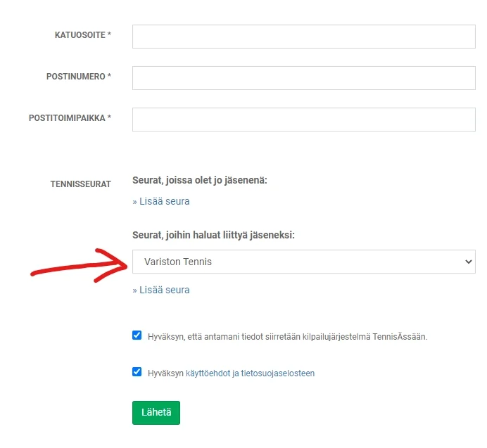Click the POSTITOIMIPAIKKA field label
487x448 pixels.
click(x=70, y=118)
